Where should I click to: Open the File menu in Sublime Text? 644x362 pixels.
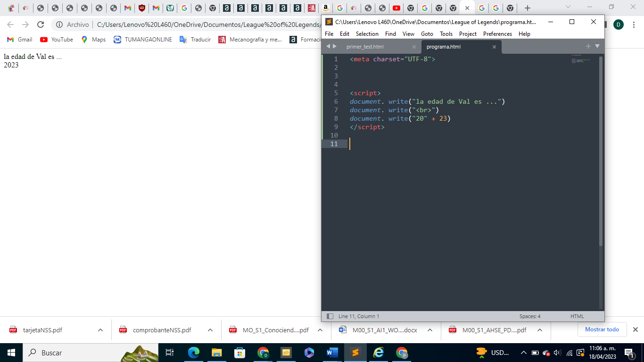pyautogui.click(x=329, y=34)
